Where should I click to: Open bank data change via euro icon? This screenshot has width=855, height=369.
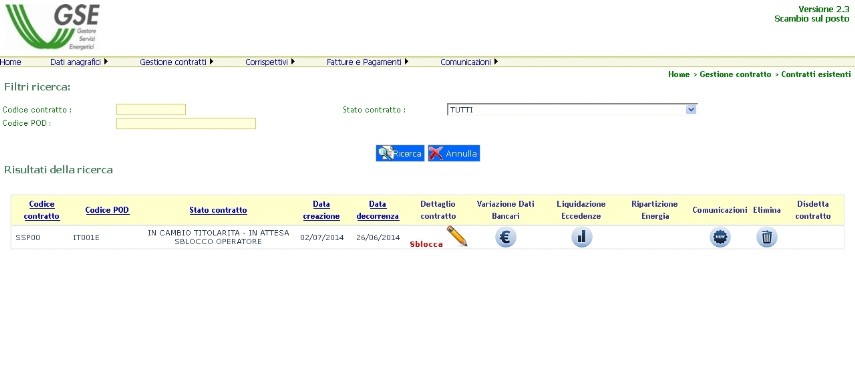click(x=505, y=237)
